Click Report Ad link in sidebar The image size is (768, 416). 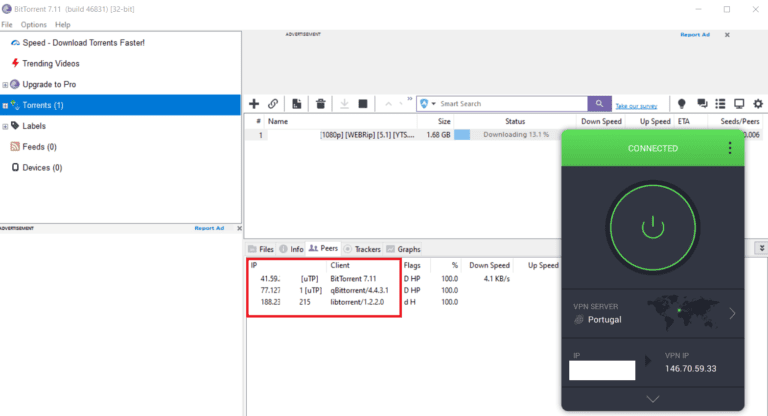209,228
